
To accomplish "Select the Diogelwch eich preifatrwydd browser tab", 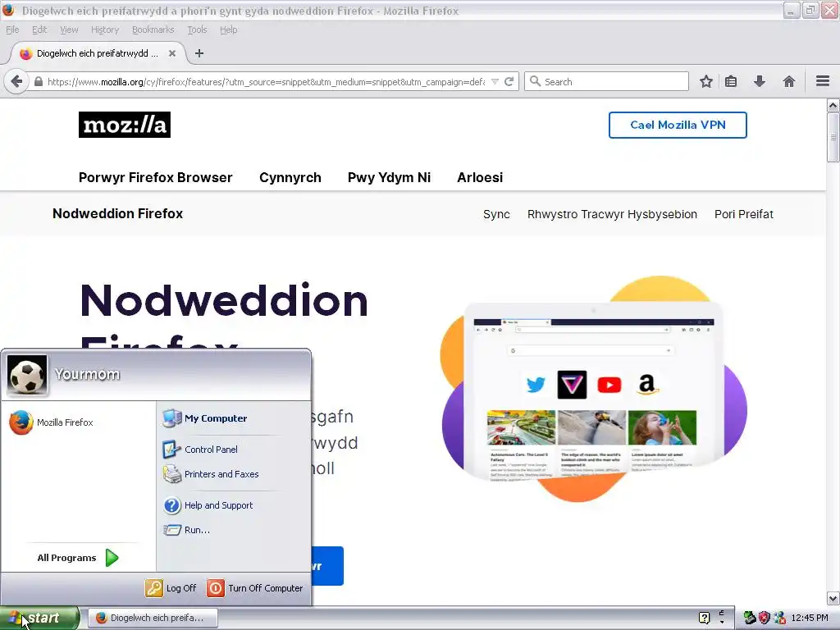I will point(98,53).
